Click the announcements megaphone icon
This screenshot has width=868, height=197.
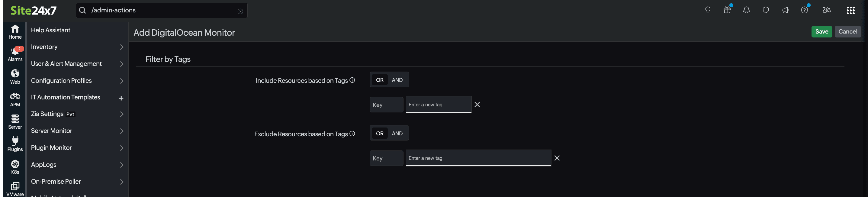785,10
